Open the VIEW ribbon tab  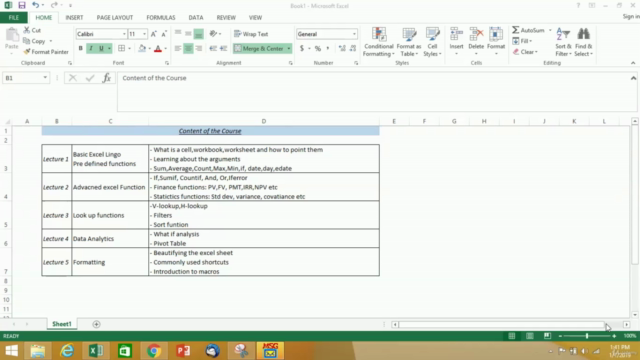[256, 18]
